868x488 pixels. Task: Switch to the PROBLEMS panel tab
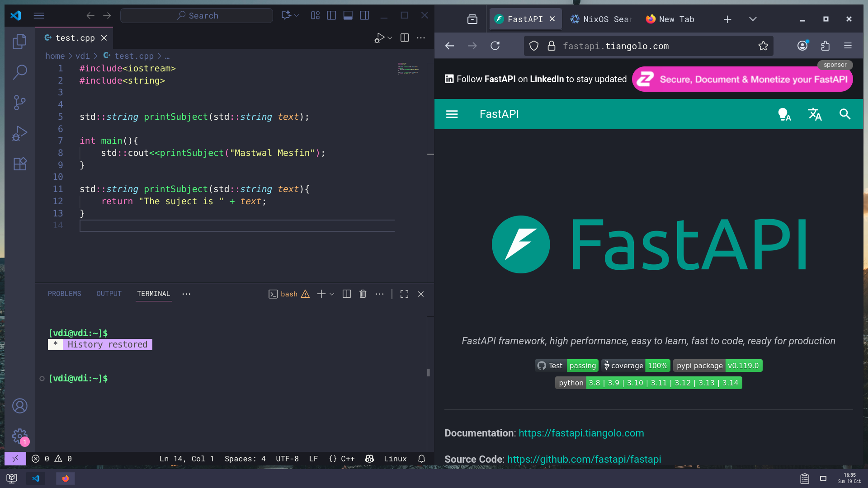pos(65,294)
